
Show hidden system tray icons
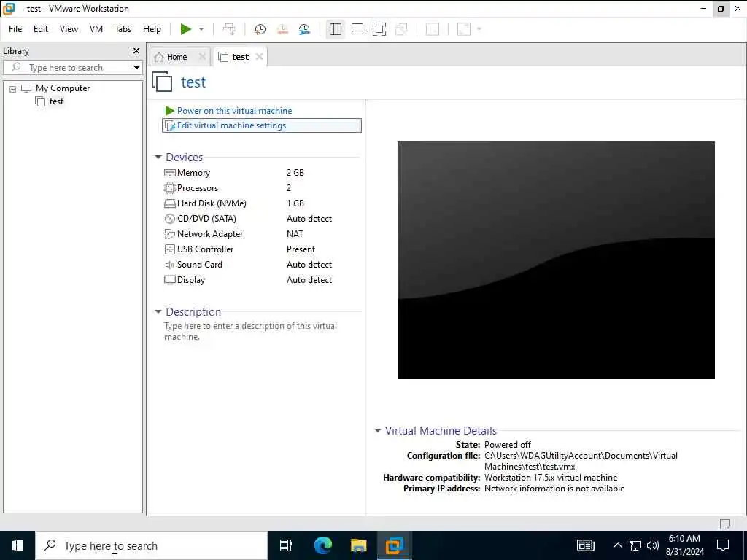(x=617, y=545)
